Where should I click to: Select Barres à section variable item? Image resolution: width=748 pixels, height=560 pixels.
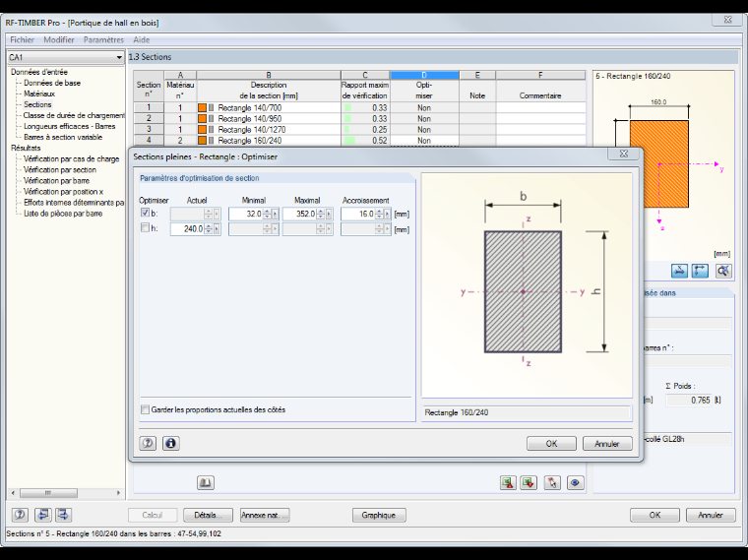[x=63, y=138]
